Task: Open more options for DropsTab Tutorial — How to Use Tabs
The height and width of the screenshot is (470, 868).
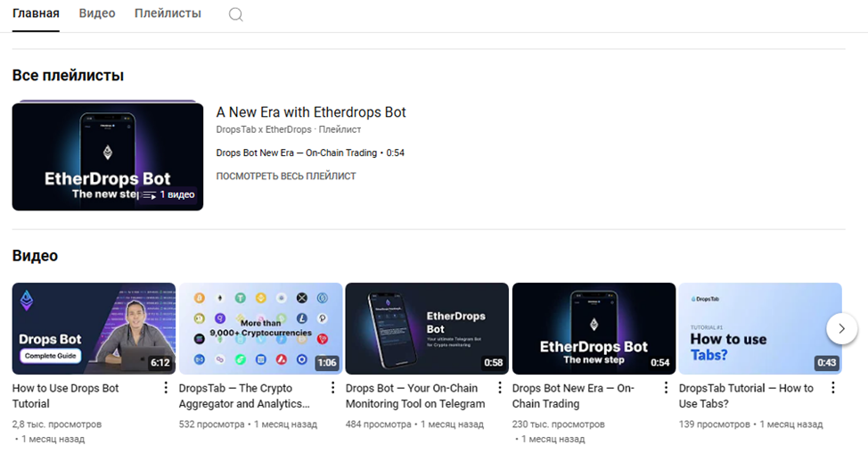Action: (832, 388)
